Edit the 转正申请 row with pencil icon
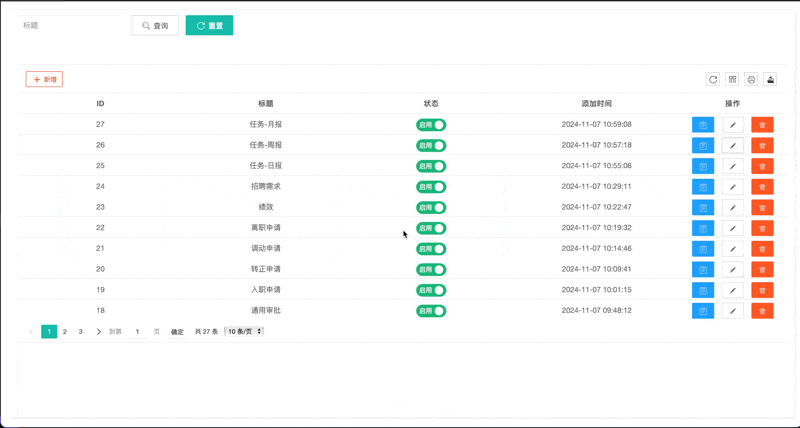The width and height of the screenshot is (800, 428). 733,269
